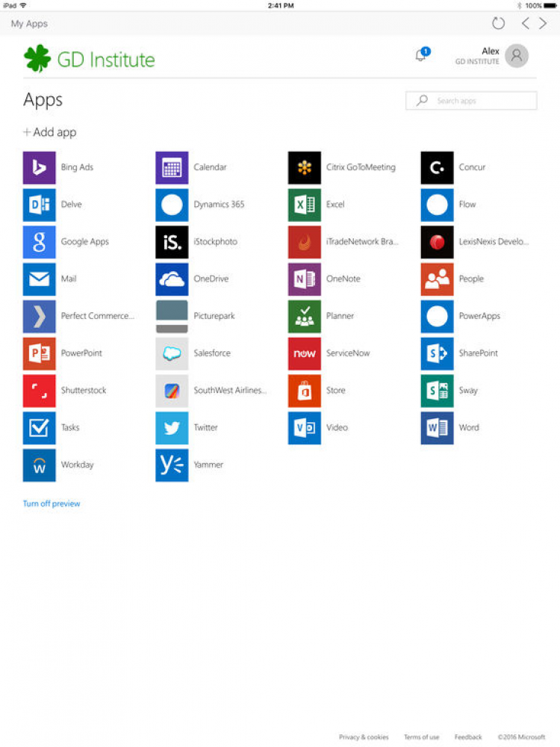The height and width of the screenshot is (747, 560).
Task: Open the Workday app icon
Action: tap(39, 465)
